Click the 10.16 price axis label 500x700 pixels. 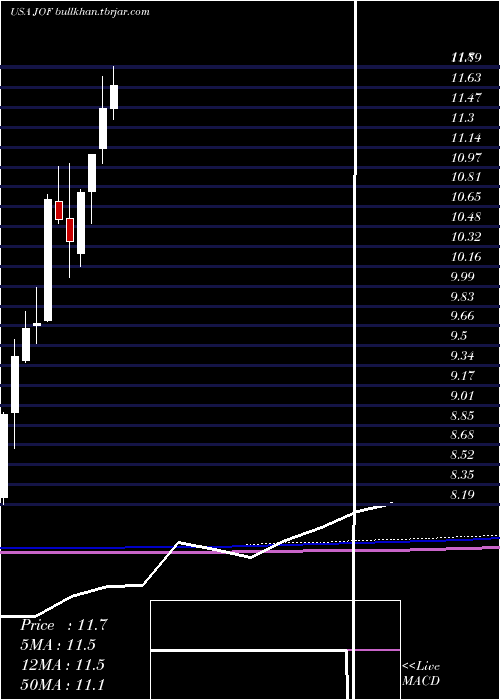click(x=466, y=257)
